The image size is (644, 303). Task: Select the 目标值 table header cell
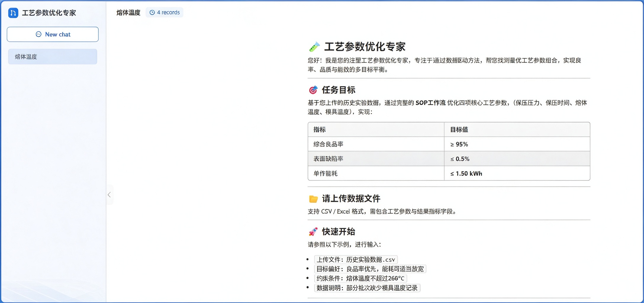517,130
